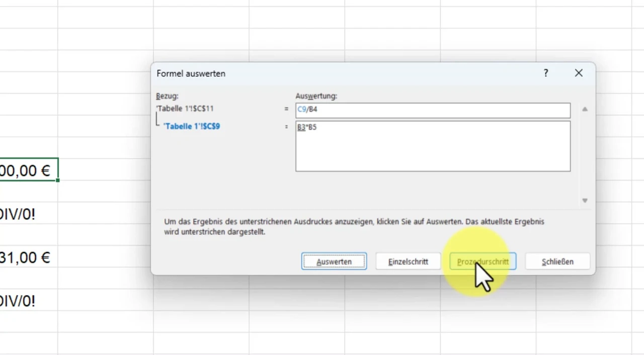Image resolution: width=644 pixels, height=355 pixels.
Task: Select the cell showing 31,00 €
Action: [29, 257]
